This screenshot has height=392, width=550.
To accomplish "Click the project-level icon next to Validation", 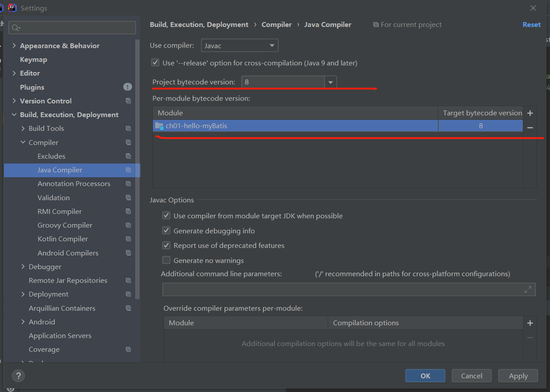I will pyautogui.click(x=128, y=198).
